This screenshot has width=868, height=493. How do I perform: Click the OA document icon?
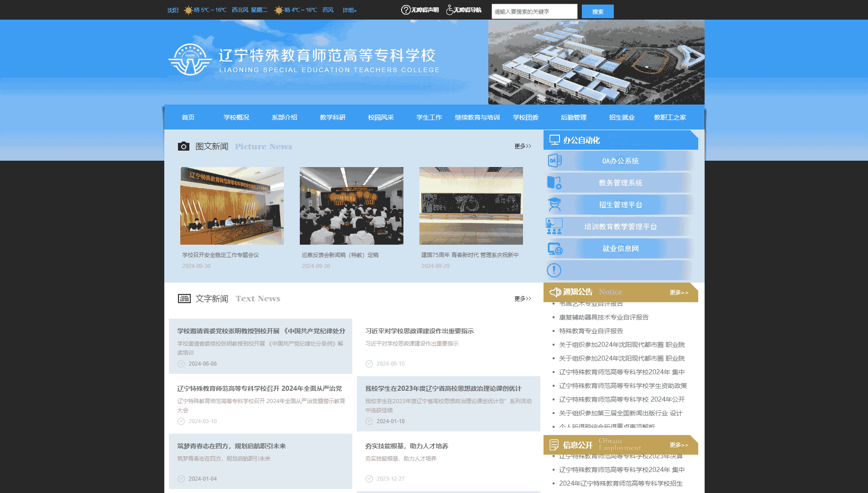point(554,161)
